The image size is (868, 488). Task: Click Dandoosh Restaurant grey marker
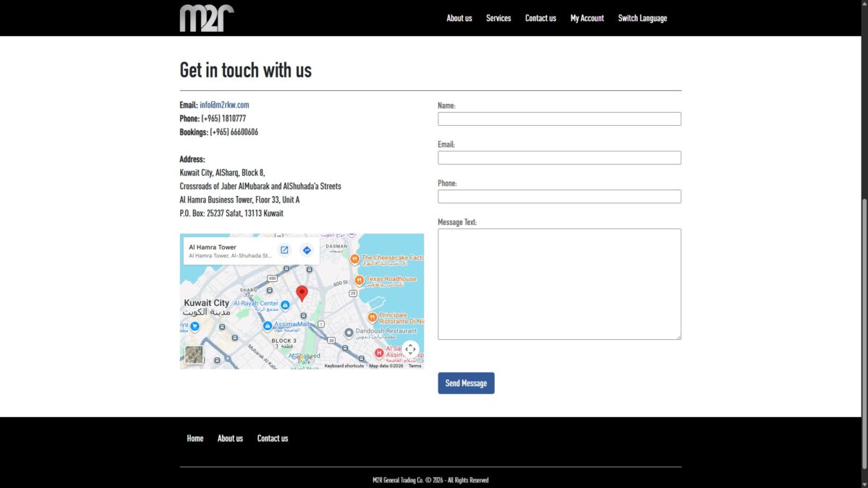tap(349, 333)
